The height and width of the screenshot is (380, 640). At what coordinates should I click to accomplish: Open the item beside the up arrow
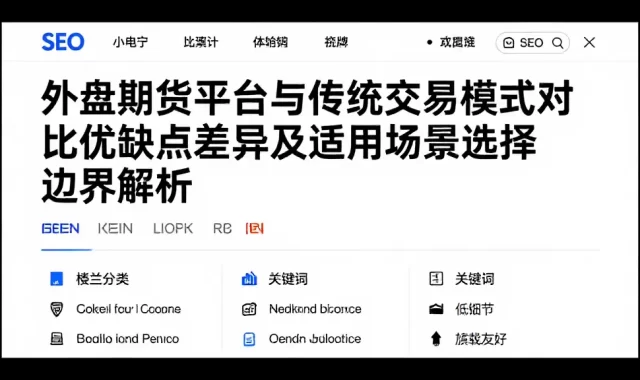click(481, 339)
